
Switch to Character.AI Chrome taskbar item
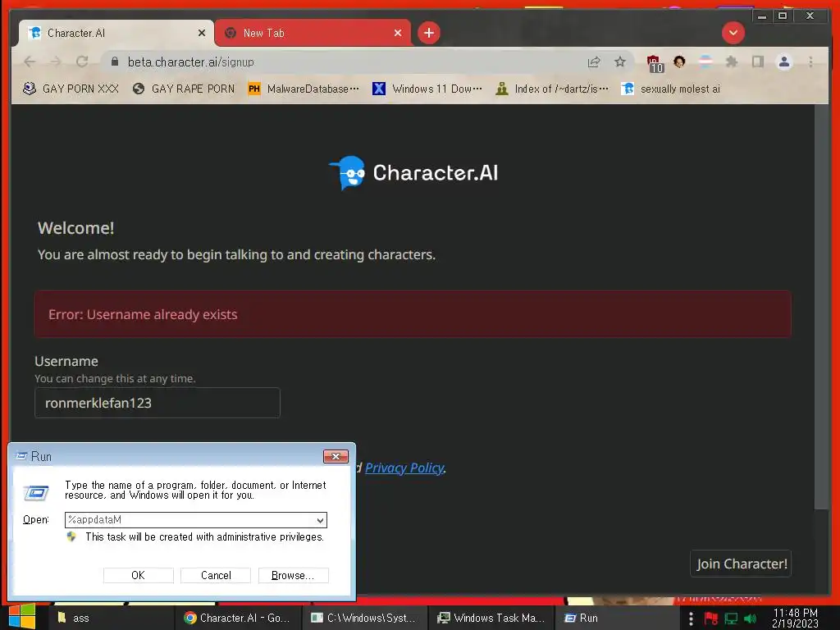pyautogui.click(x=239, y=619)
